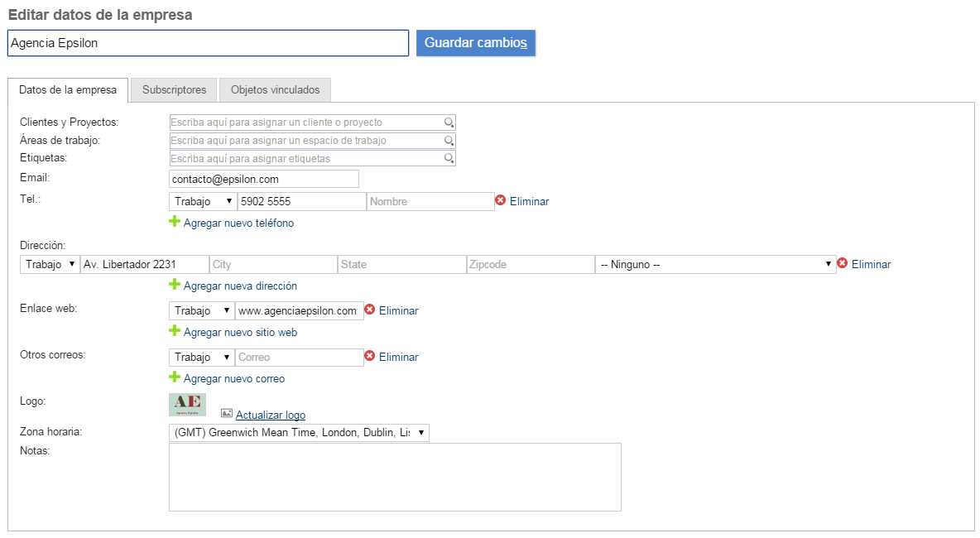Click the Actualizar logo link
The image size is (980, 538).
[270, 415]
